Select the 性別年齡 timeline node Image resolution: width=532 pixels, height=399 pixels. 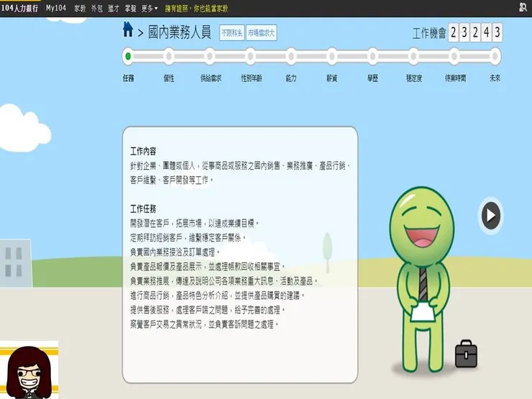pos(250,56)
